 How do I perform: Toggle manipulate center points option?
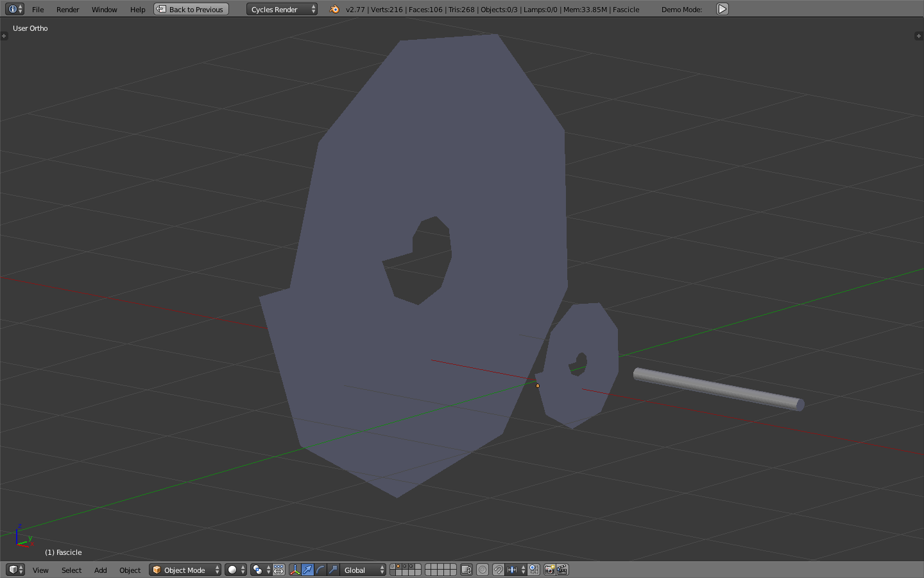tap(278, 570)
